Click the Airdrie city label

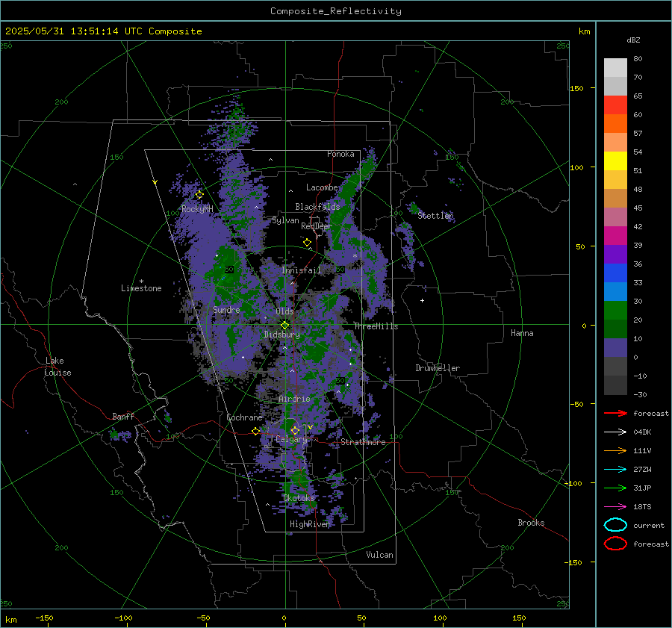coord(294,399)
